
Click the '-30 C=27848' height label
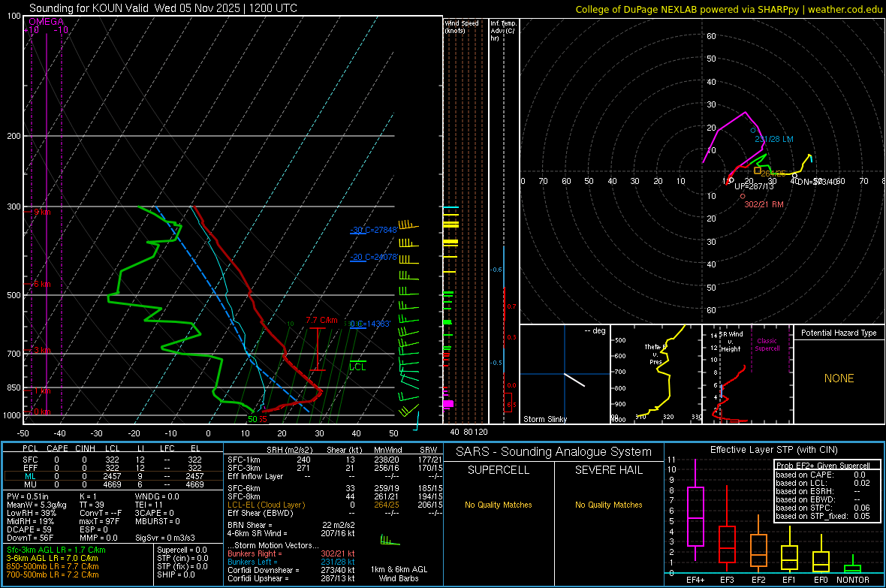pyautogui.click(x=373, y=230)
